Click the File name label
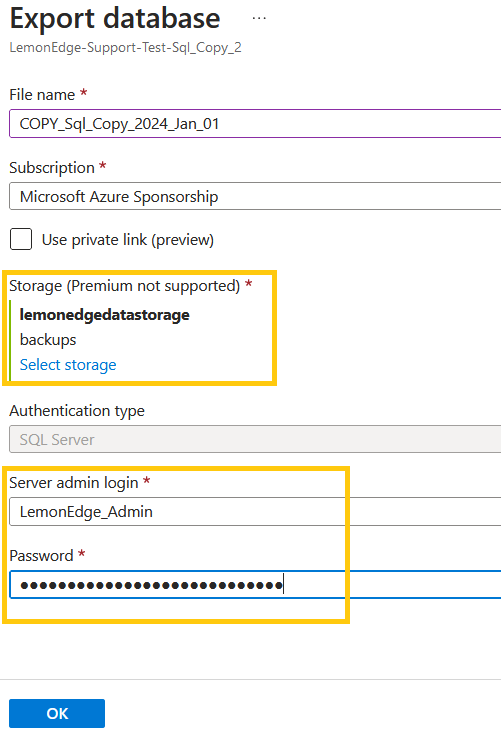501x735 pixels. tap(42, 95)
